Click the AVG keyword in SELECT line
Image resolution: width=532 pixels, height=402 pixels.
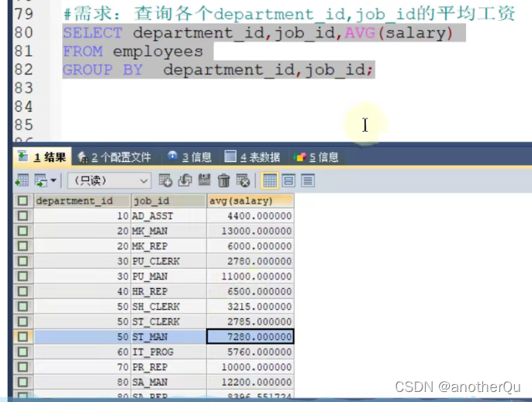(360, 33)
